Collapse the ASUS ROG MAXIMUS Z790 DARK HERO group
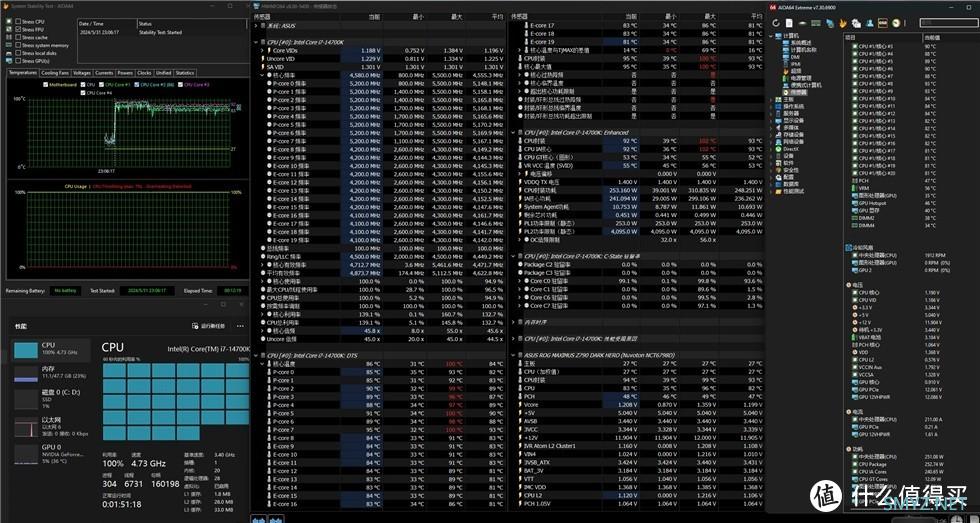980x523 pixels. pyautogui.click(x=513, y=355)
